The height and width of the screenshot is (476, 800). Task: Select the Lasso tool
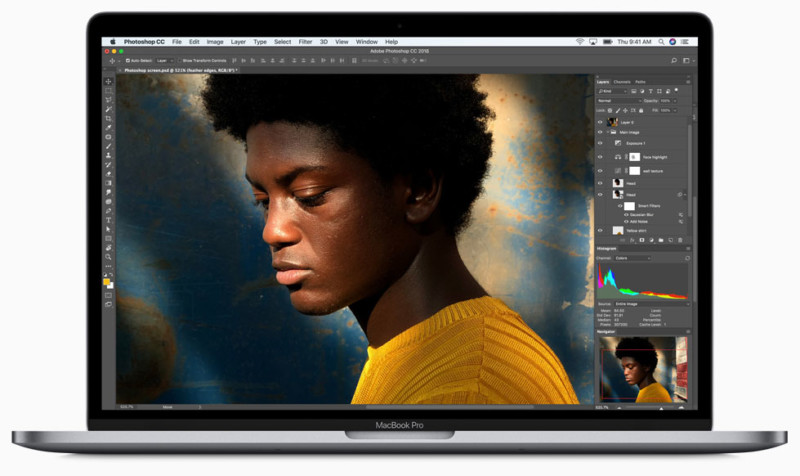pos(108,100)
